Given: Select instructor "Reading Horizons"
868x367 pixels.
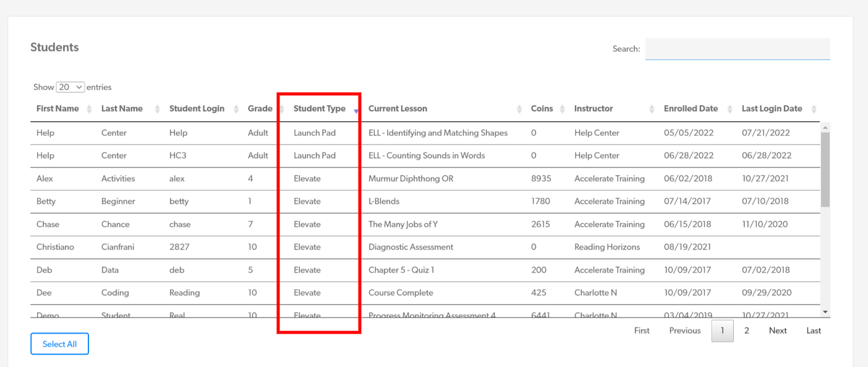Looking at the screenshot, I should (x=610, y=247).
